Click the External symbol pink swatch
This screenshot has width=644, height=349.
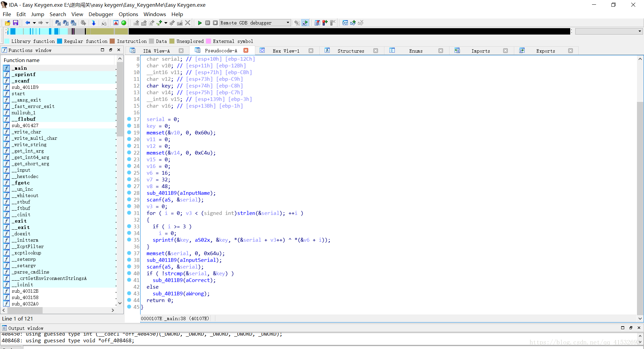point(209,41)
